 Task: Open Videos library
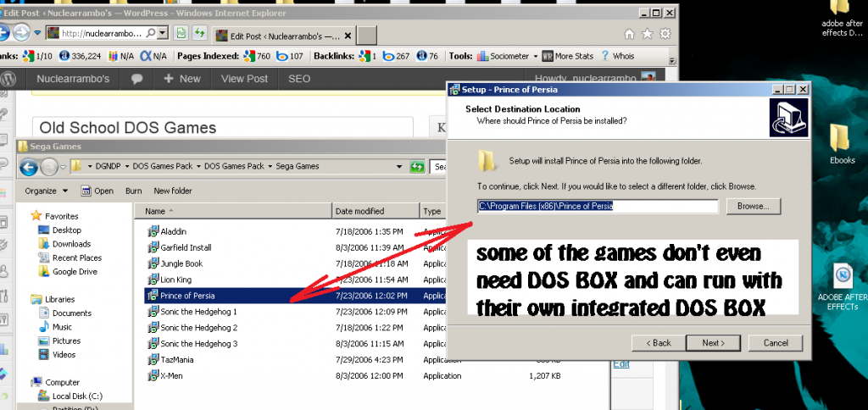(x=64, y=354)
